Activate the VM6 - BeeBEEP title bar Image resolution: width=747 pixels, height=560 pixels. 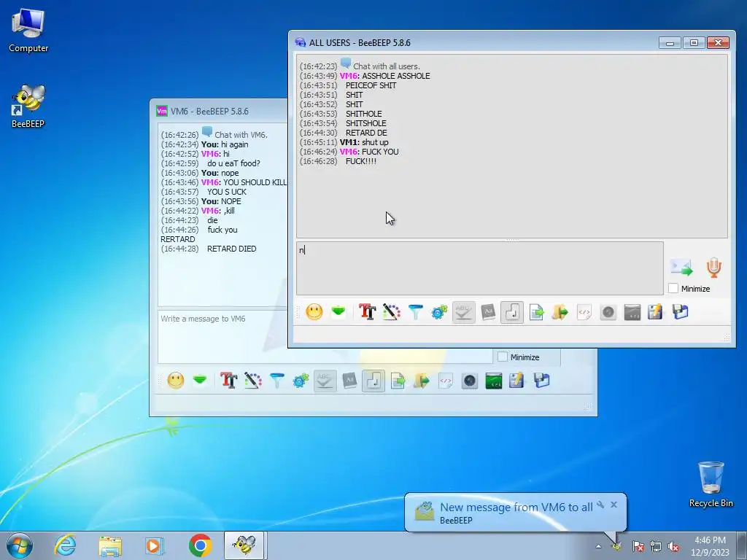pos(219,111)
